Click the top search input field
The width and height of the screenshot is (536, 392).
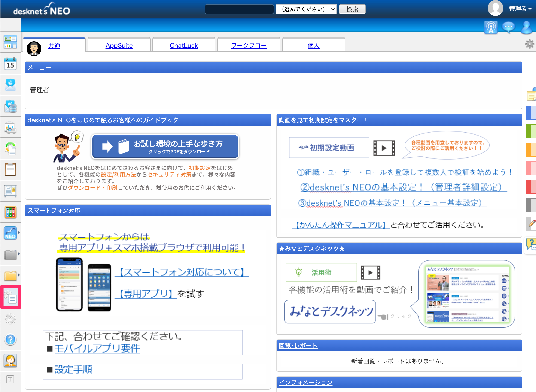[x=239, y=9]
